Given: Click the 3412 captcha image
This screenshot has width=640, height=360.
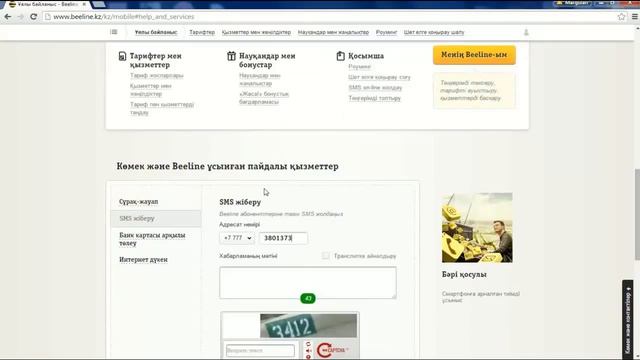Looking at the screenshot, I should point(308,326).
